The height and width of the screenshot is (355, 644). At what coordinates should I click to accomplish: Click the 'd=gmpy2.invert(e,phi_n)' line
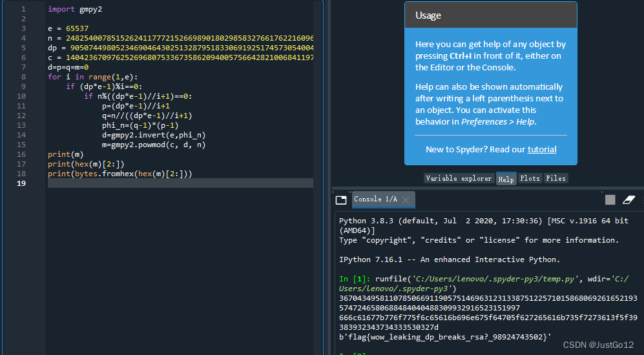(x=154, y=135)
